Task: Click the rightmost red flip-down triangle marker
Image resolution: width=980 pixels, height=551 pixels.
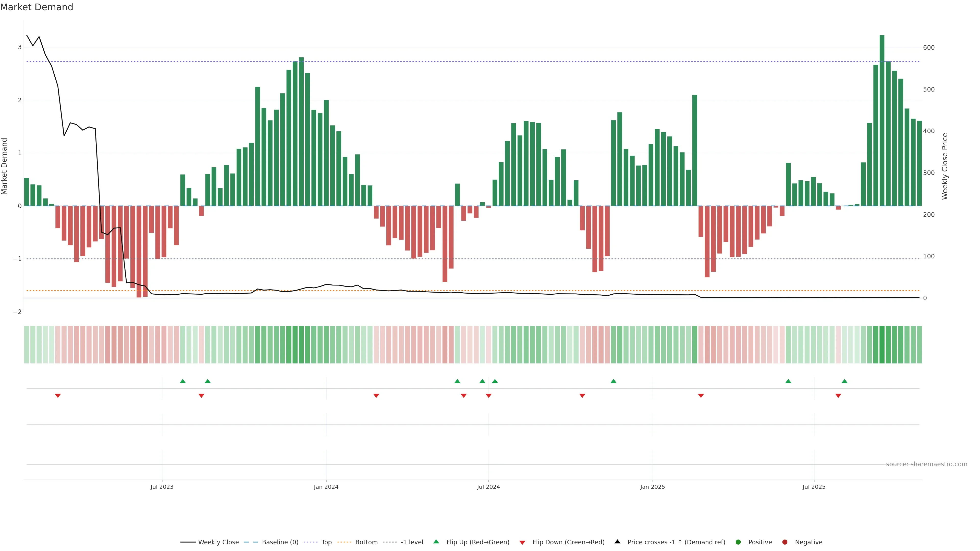Action: point(838,396)
